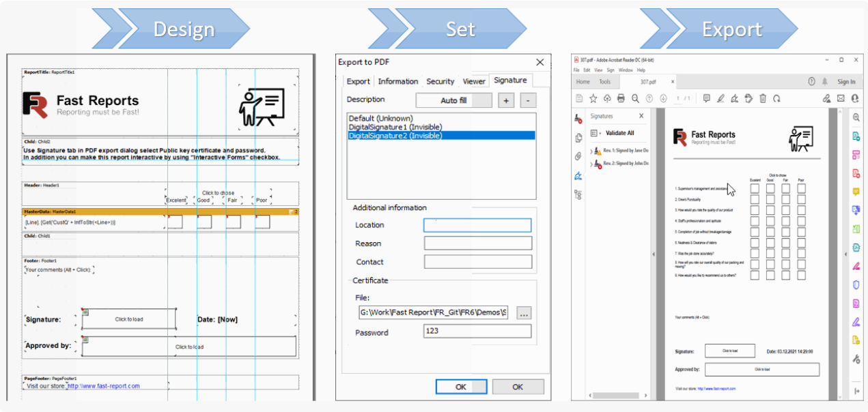Open the attachments paperclip panel icon
The image size is (868, 412).
pos(578,156)
